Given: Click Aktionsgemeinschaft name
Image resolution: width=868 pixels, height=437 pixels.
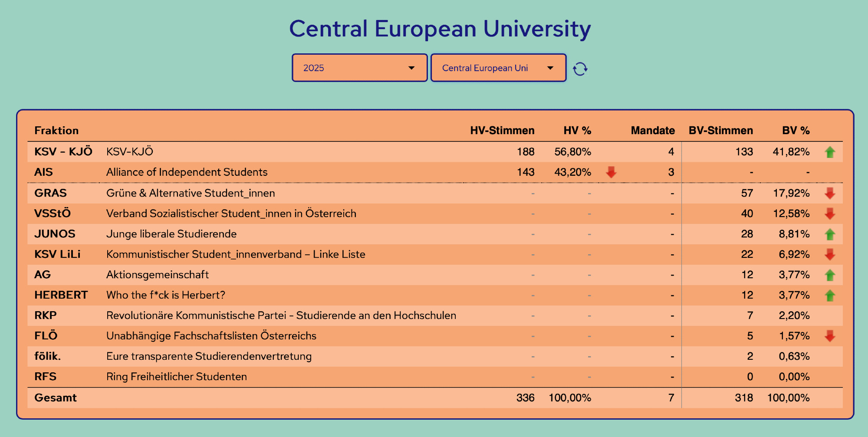Looking at the screenshot, I should pos(158,275).
